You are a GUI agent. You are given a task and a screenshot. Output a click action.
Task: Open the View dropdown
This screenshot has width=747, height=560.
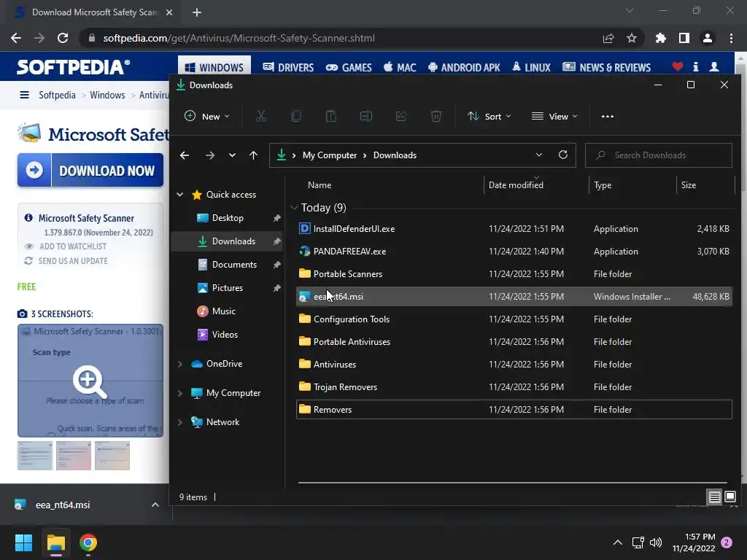(554, 116)
